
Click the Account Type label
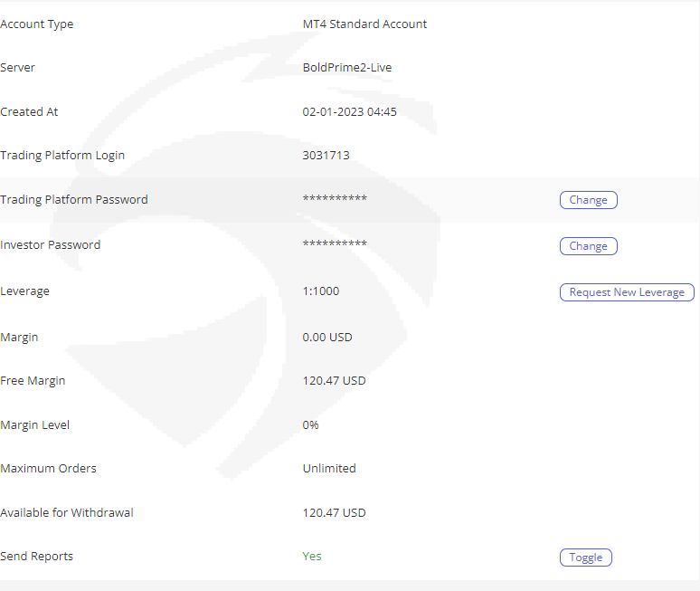pyautogui.click(x=37, y=24)
